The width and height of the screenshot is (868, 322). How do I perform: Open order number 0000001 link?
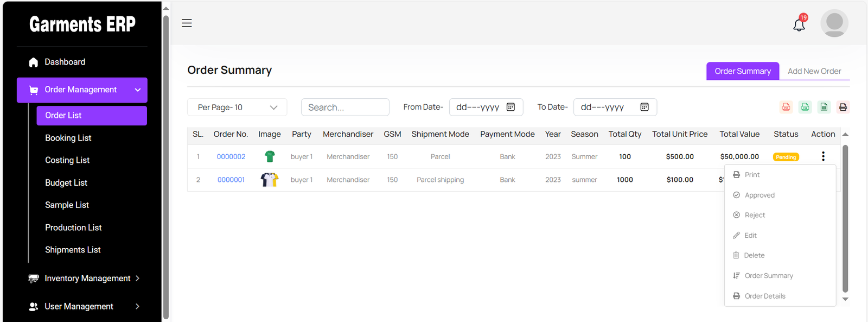231,180
